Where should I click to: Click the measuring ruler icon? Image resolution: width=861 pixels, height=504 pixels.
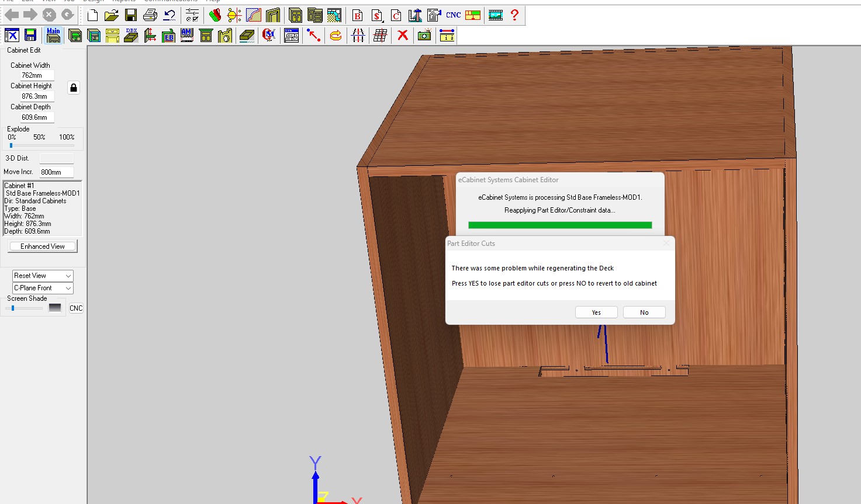point(447,36)
